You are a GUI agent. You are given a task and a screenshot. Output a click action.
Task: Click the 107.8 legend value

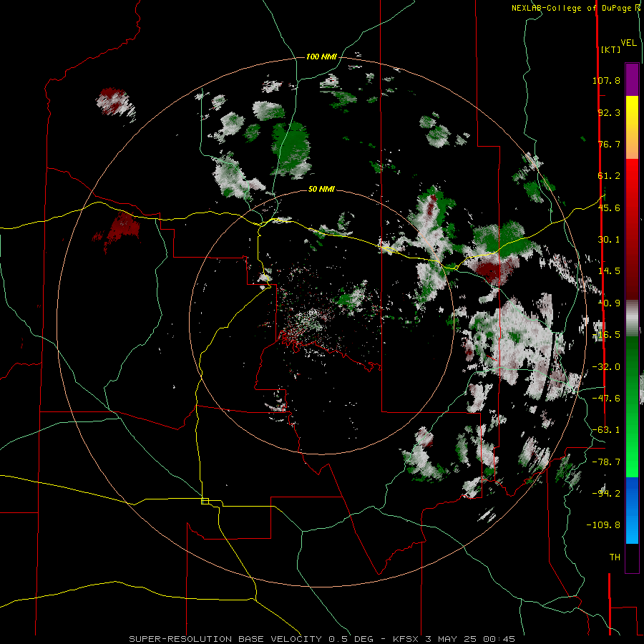(x=606, y=80)
